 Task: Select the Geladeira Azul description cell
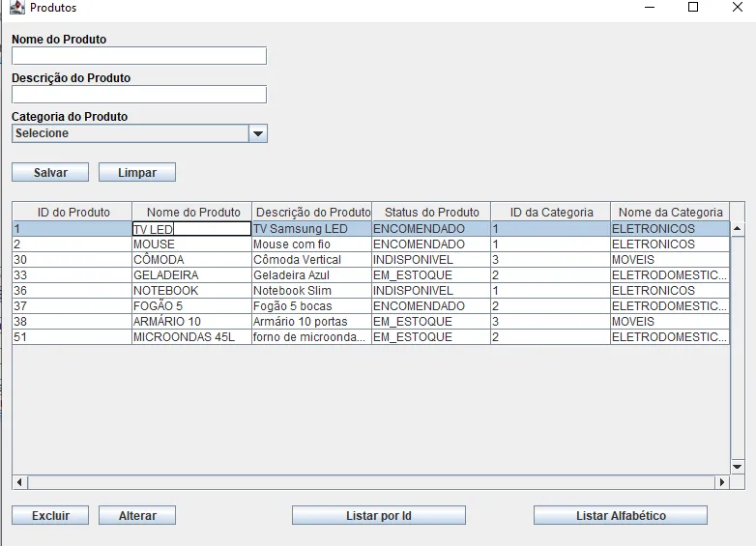311,275
